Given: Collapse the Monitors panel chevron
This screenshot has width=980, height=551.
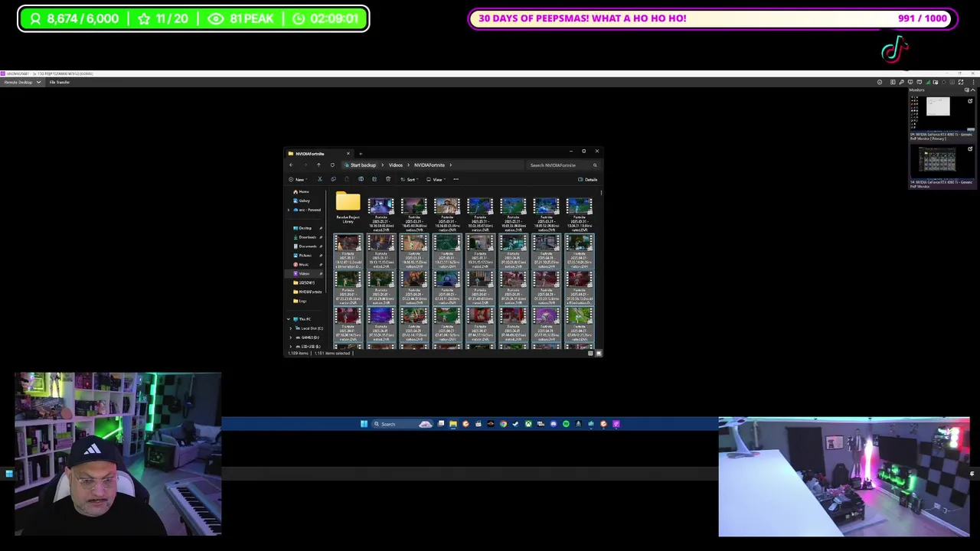Looking at the screenshot, I should coord(972,90).
